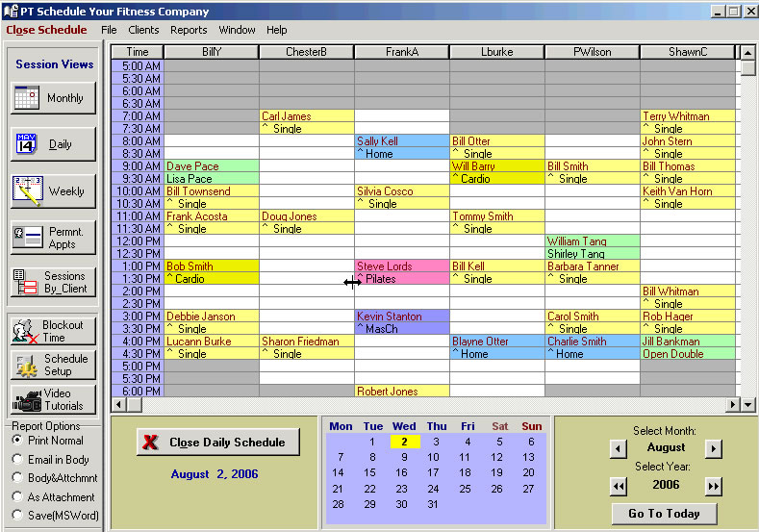Open the Clients menu
This screenshot has width=759, height=532.
(x=143, y=30)
